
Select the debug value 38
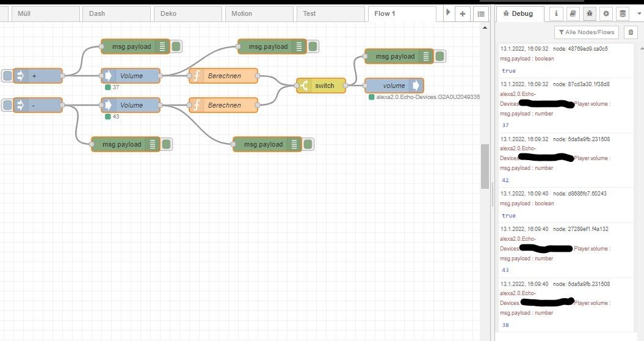(505, 325)
